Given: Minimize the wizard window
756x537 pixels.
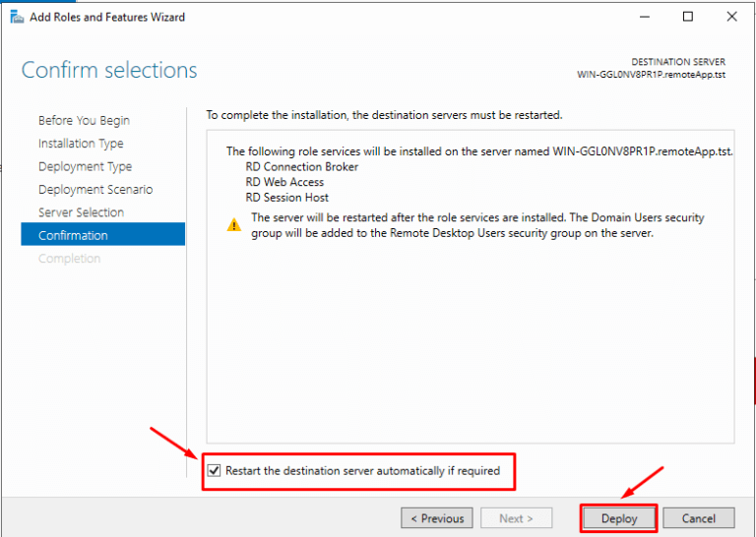Looking at the screenshot, I should tap(643, 17).
